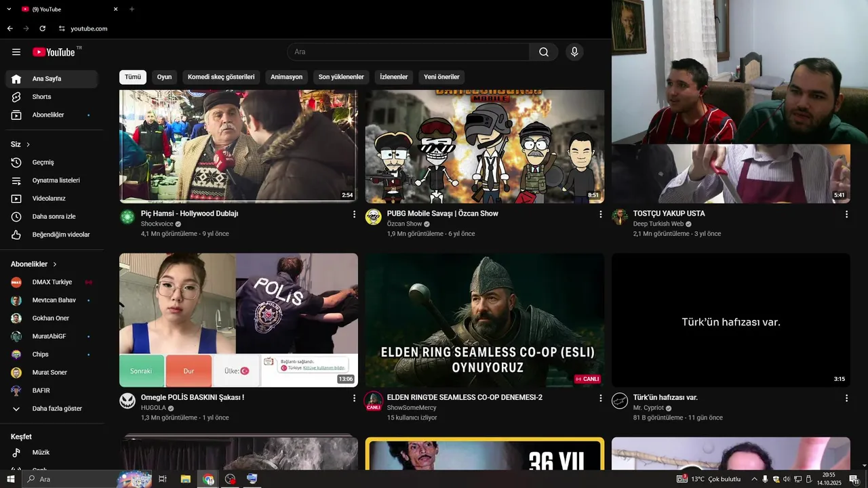Open HUGOLA channel name link
The height and width of the screenshot is (488, 868).
pyautogui.click(x=153, y=408)
